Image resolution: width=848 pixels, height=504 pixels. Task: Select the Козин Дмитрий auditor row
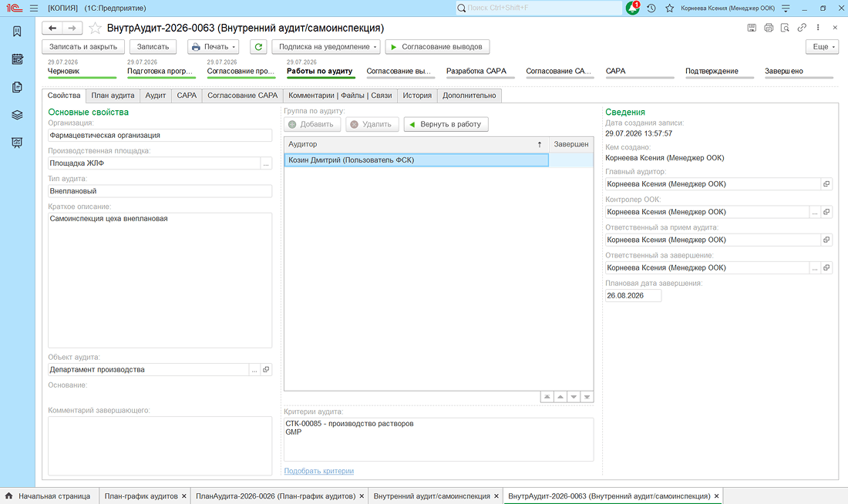point(416,160)
